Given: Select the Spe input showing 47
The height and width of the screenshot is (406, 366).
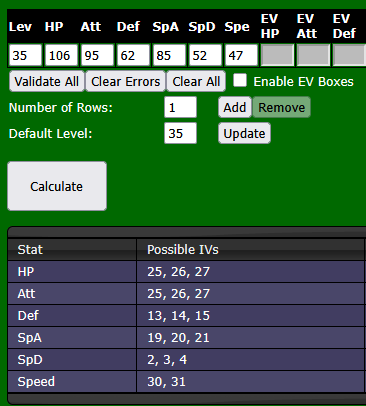Looking at the screenshot, I should 242,55.
